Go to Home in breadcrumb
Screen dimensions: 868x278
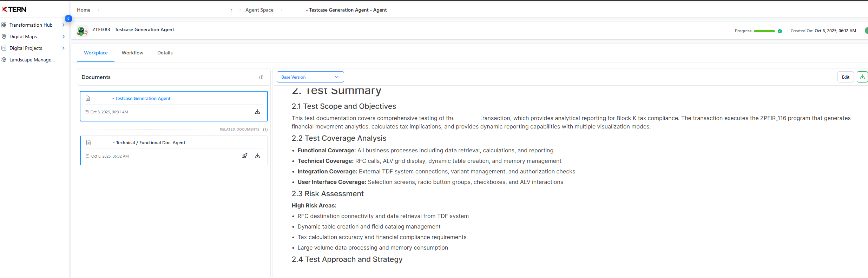click(84, 10)
